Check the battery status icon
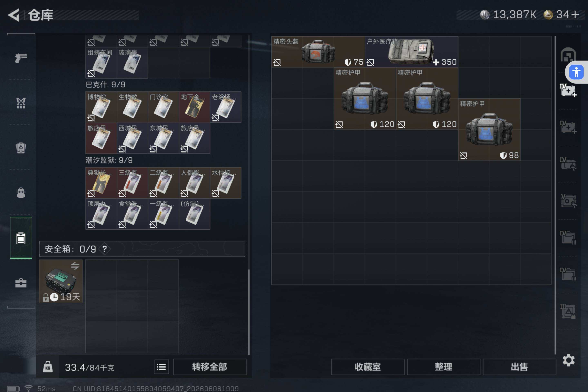Screen dimensions: 588x392 [x=13, y=389]
